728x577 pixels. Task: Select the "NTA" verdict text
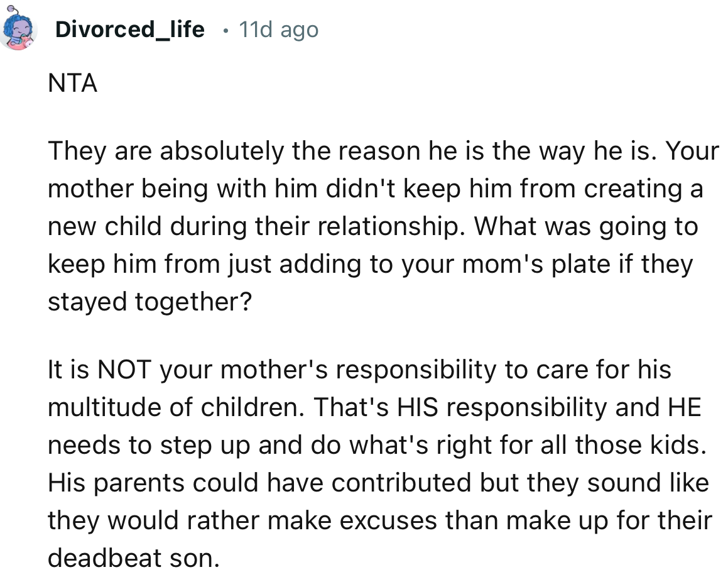tap(72, 84)
